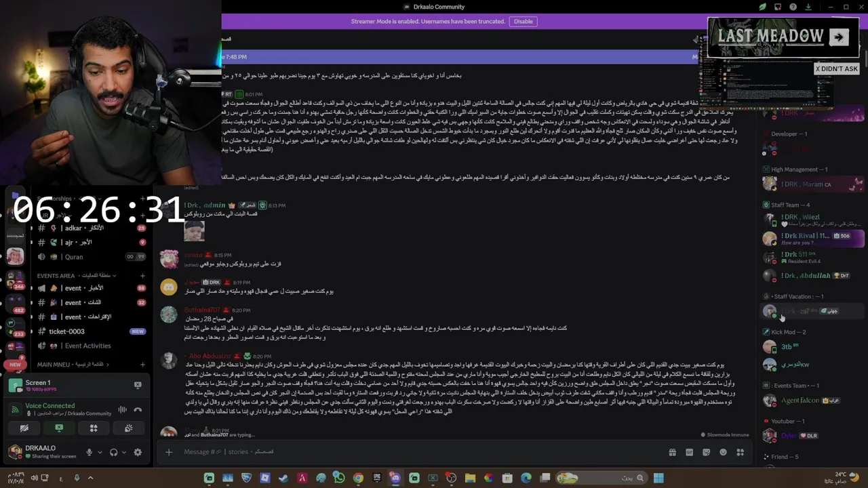
Task: Open the GIF picker in message bar
Action: [x=689, y=452]
